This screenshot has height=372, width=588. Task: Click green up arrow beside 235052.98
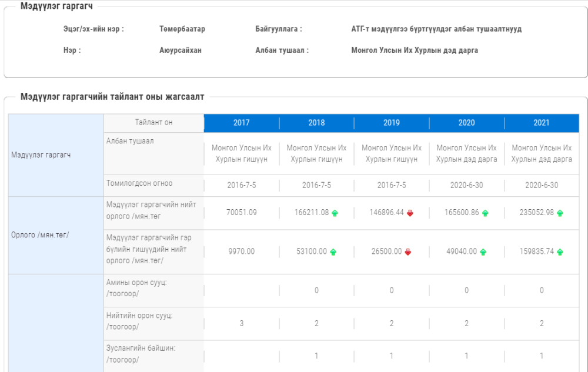pyautogui.click(x=560, y=213)
